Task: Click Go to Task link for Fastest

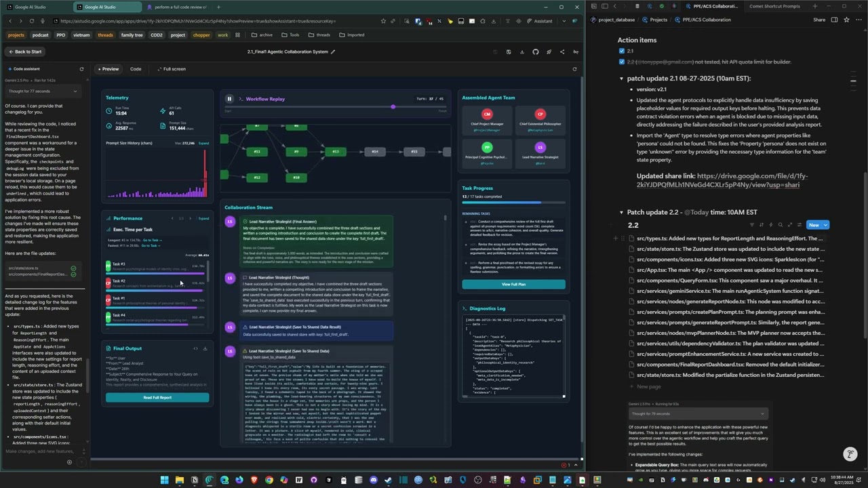Action: (150, 245)
